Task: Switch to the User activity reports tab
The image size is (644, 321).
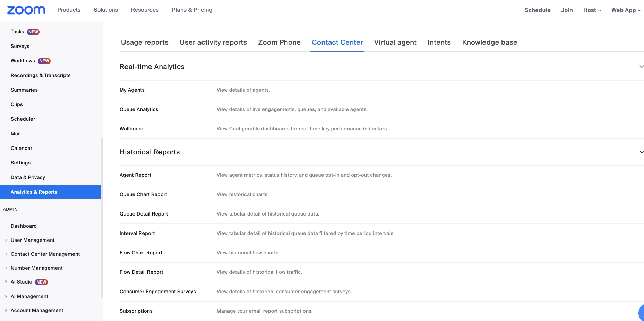Action: [213, 42]
